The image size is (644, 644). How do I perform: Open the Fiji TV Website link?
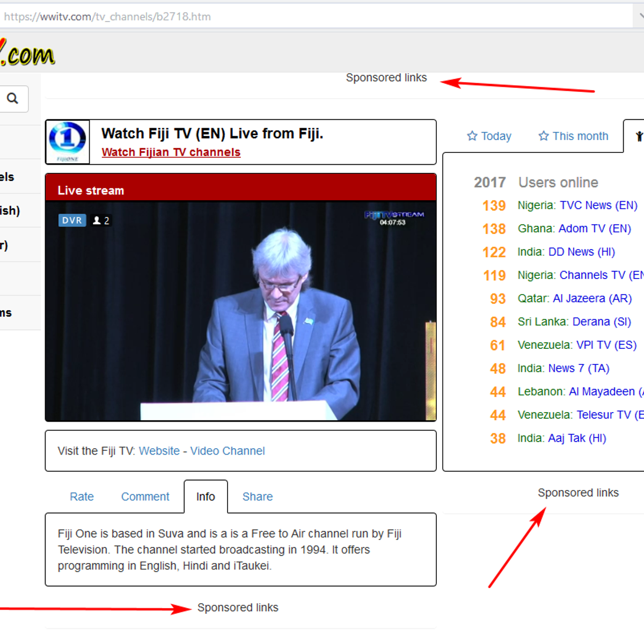point(159,451)
